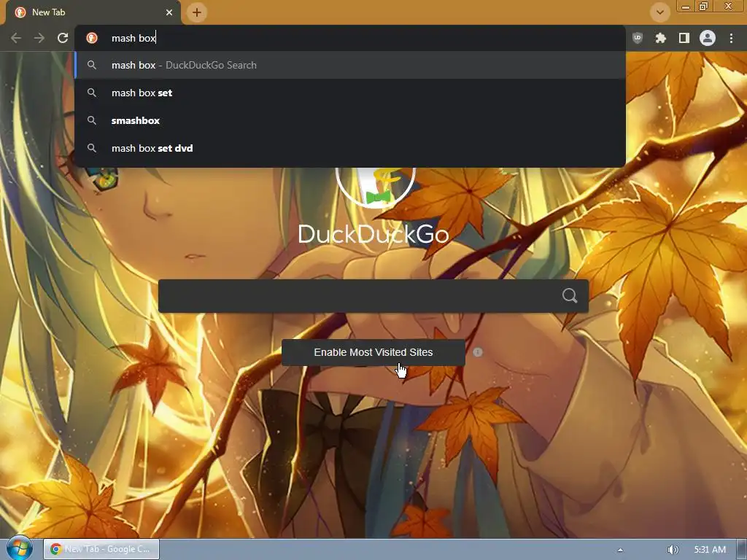The height and width of the screenshot is (560, 747).
Task: Select the New Tab tab
Action: (93, 12)
